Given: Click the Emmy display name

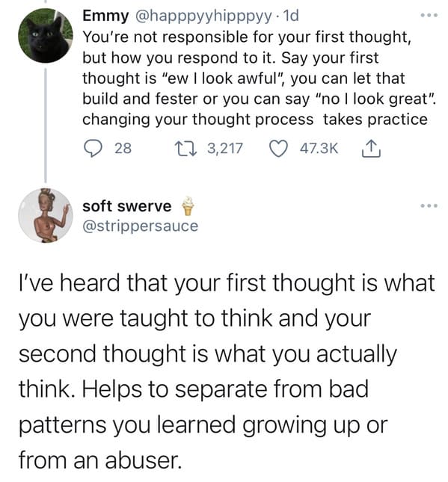Looking at the screenshot, I should (105, 16).
